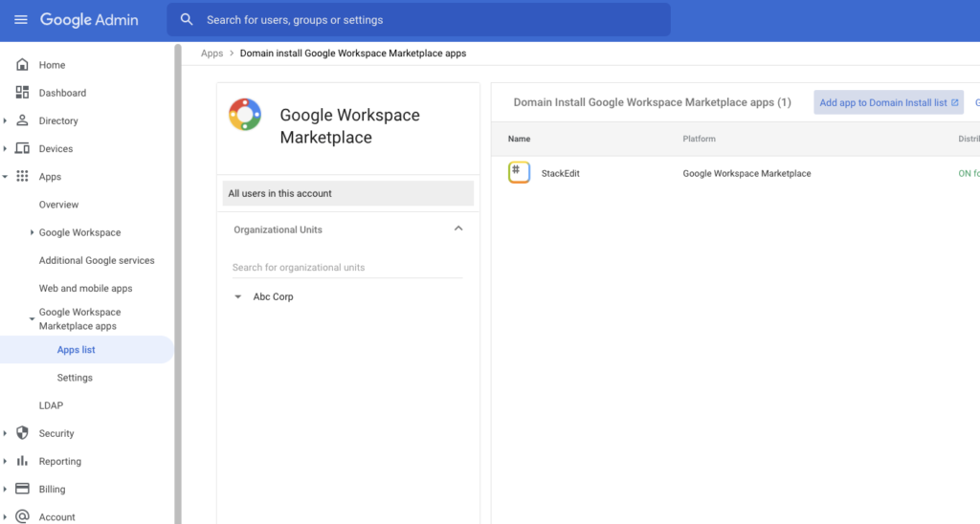
Task: Collapse the Apps section arrow
Action: [5, 177]
